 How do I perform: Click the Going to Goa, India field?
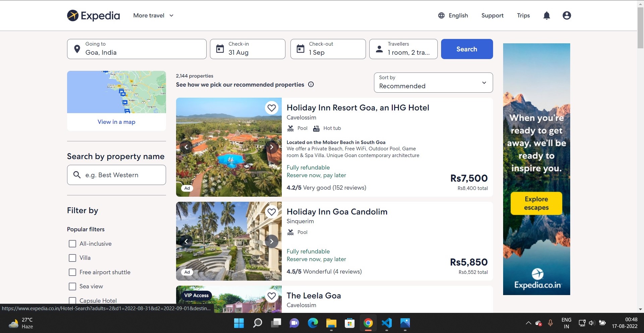pyautogui.click(x=137, y=49)
